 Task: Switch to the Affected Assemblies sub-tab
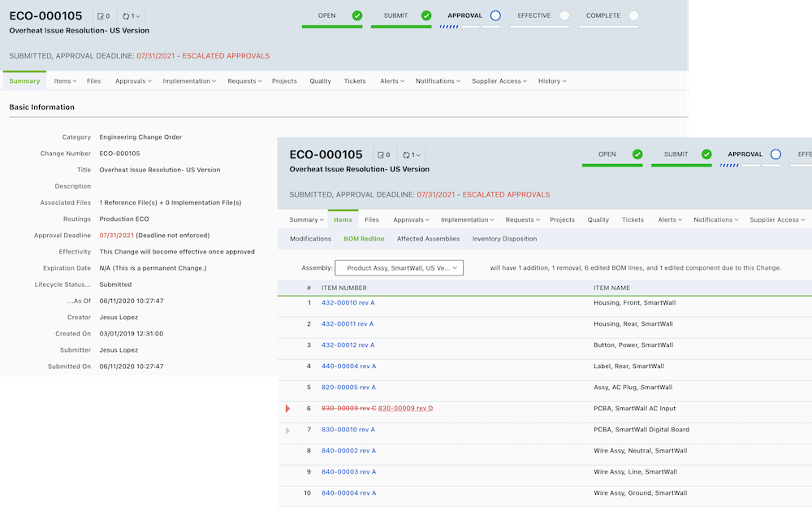[428, 239]
